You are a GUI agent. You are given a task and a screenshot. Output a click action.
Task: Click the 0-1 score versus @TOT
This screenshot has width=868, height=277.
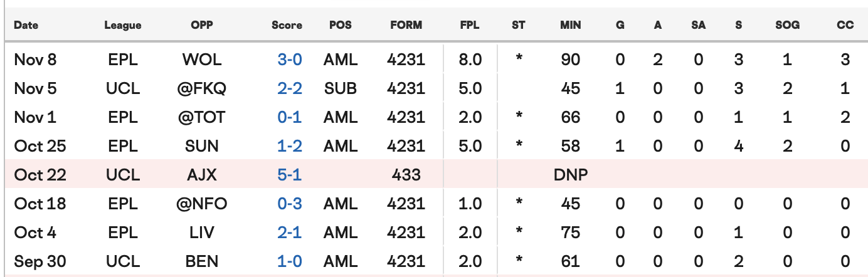pos(289,117)
